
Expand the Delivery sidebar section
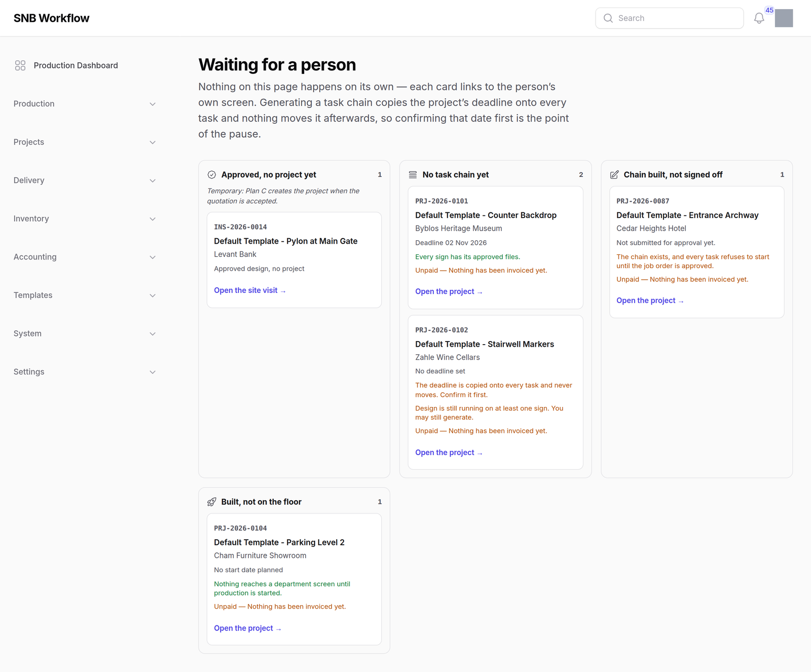pyautogui.click(x=85, y=180)
